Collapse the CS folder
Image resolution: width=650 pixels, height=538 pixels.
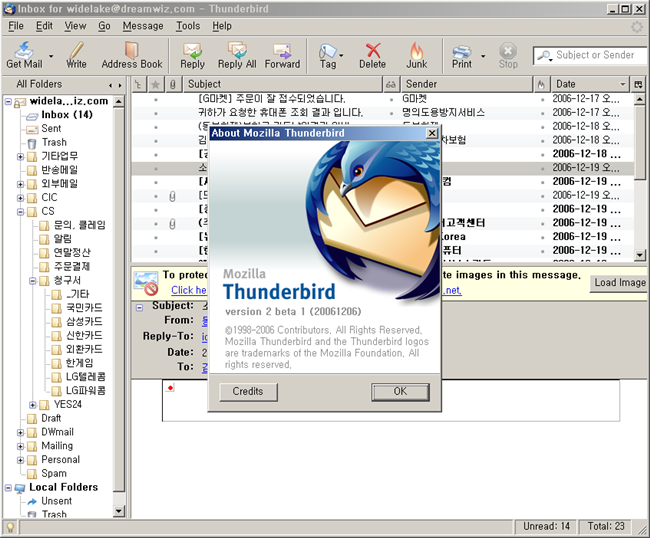[20, 211]
